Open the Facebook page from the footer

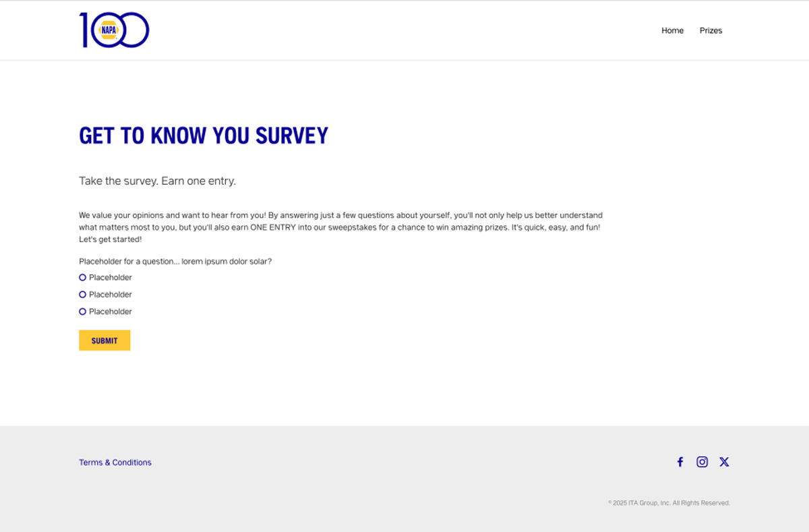(680, 462)
